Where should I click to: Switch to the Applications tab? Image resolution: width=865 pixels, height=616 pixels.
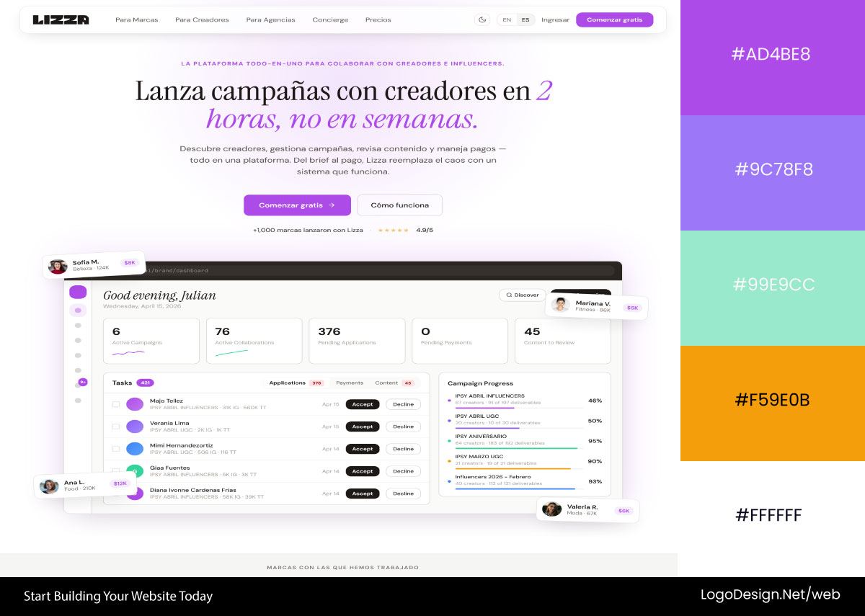pyautogui.click(x=296, y=383)
